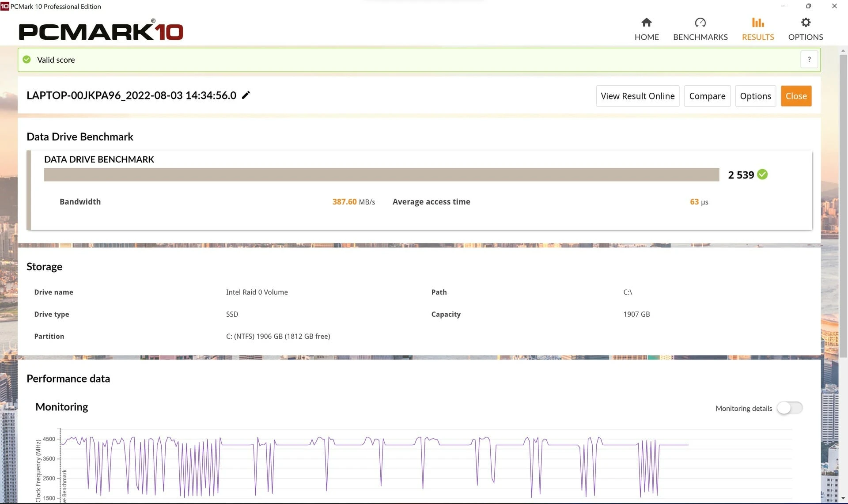This screenshot has height=504, width=848.
Task: Click the scrollbar up arrow
Action: coord(843,51)
